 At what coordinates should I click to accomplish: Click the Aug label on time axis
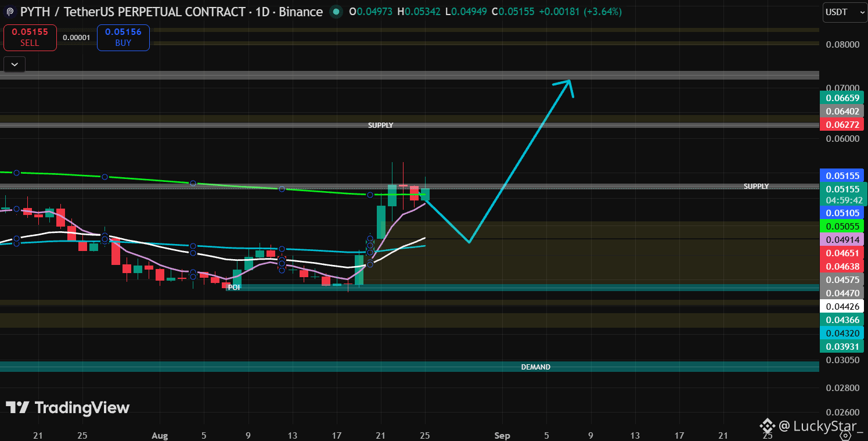(159, 435)
